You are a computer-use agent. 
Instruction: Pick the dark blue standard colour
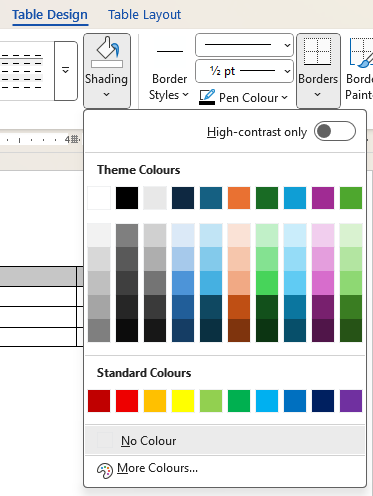point(323,401)
